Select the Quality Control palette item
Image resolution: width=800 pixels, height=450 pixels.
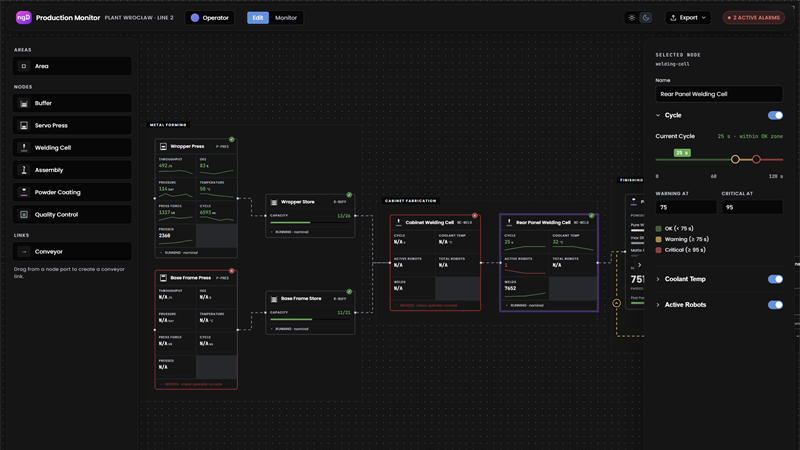pyautogui.click(x=72, y=215)
